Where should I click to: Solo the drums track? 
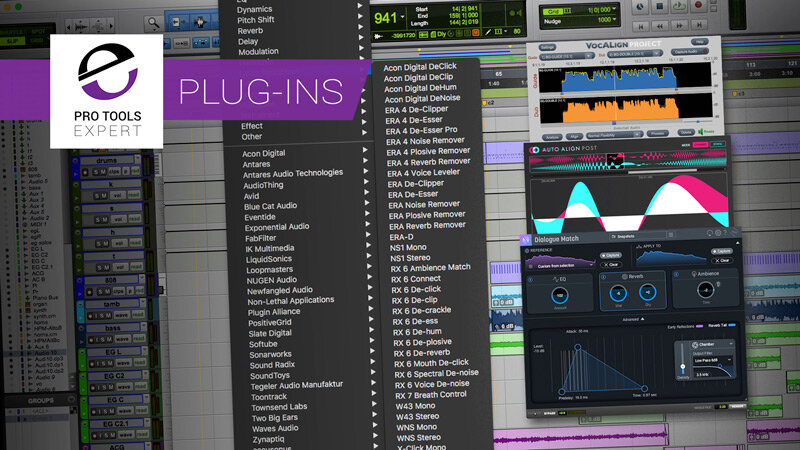(96, 171)
